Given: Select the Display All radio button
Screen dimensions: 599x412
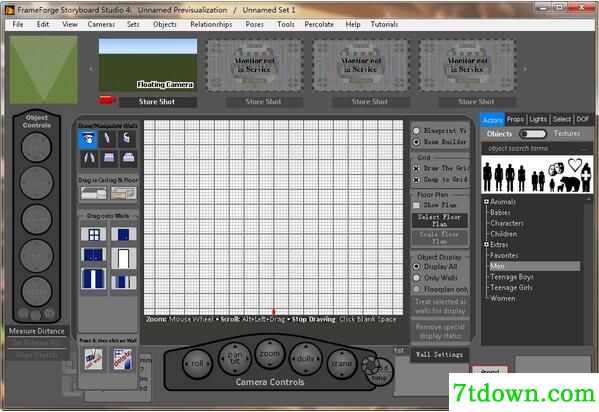Looking at the screenshot, I should (x=416, y=266).
